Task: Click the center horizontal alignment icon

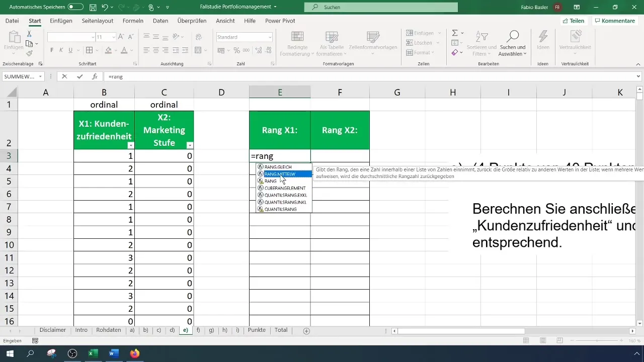Action: (x=156, y=50)
